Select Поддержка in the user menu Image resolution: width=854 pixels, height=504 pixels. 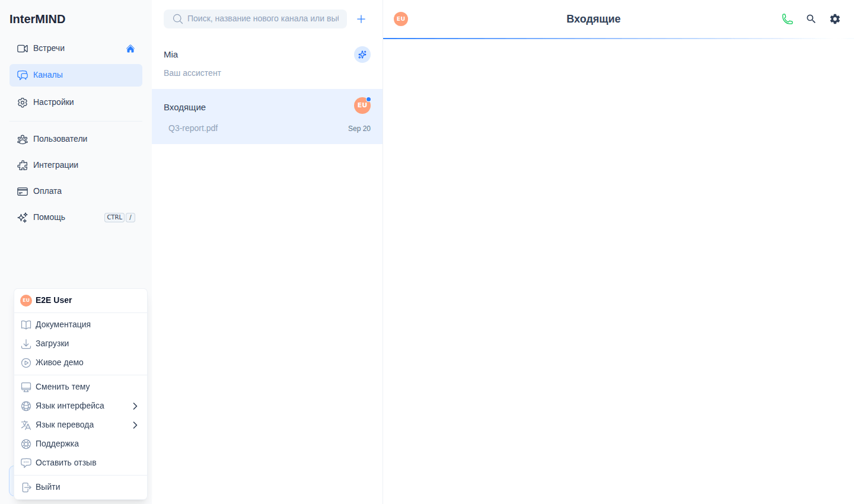(81, 444)
